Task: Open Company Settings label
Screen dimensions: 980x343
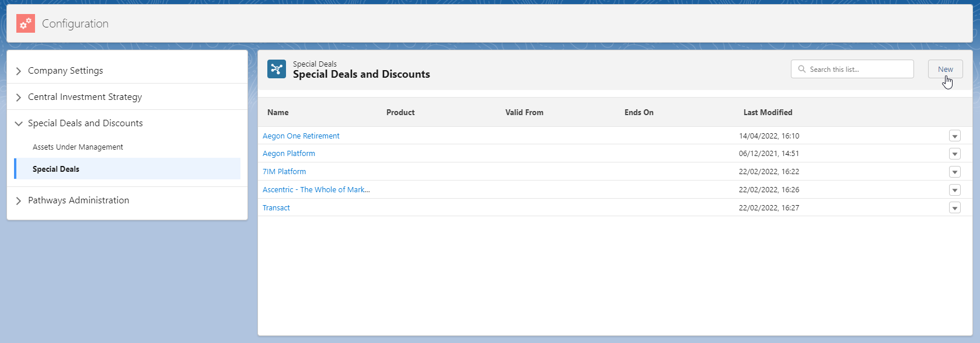Action: 65,71
